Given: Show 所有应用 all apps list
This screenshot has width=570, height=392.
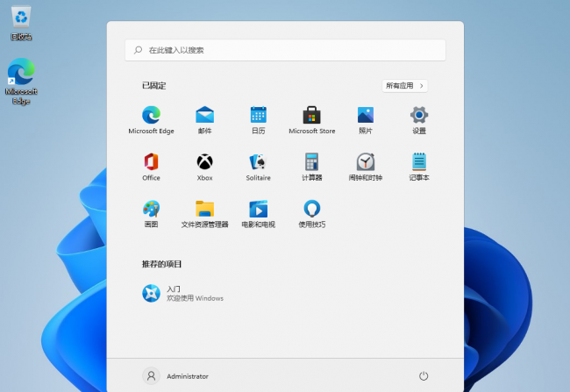Looking at the screenshot, I should [x=404, y=86].
